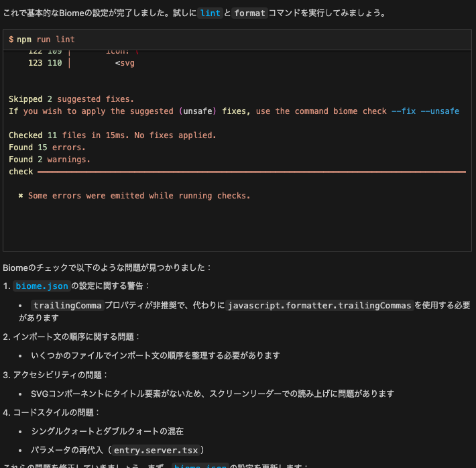The image size is (476, 468).
Task: Click 'Checked 11 files in 15ms' line
Action: [x=113, y=135]
